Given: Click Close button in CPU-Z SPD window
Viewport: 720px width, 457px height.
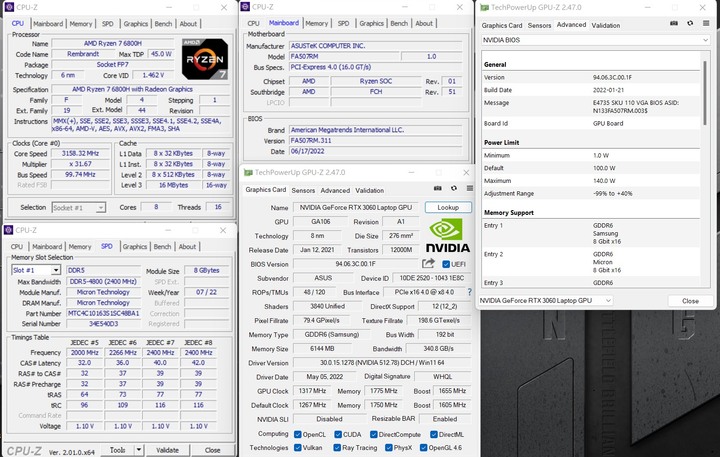Looking at the screenshot, I should [212, 450].
